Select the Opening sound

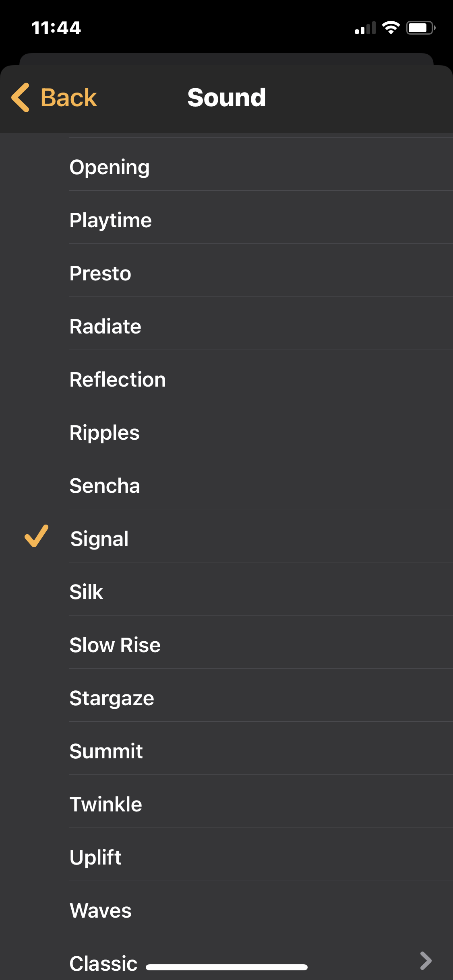[110, 167]
